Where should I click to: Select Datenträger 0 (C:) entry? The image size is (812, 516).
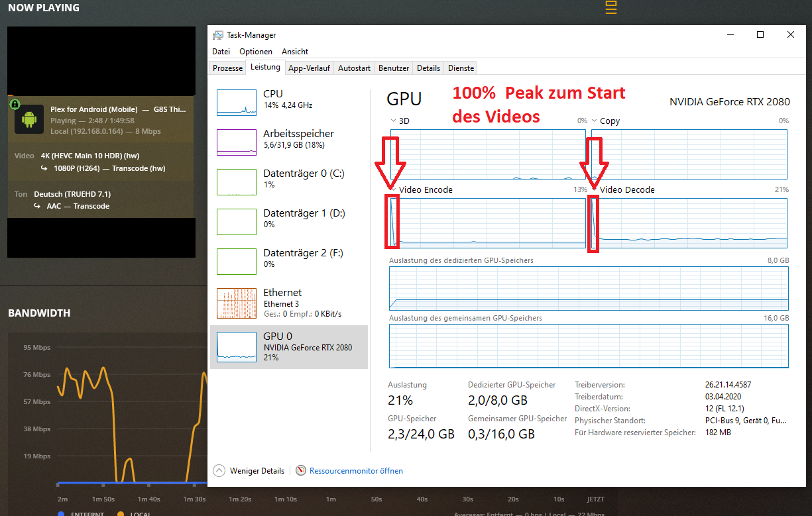pyautogui.click(x=289, y=182)
